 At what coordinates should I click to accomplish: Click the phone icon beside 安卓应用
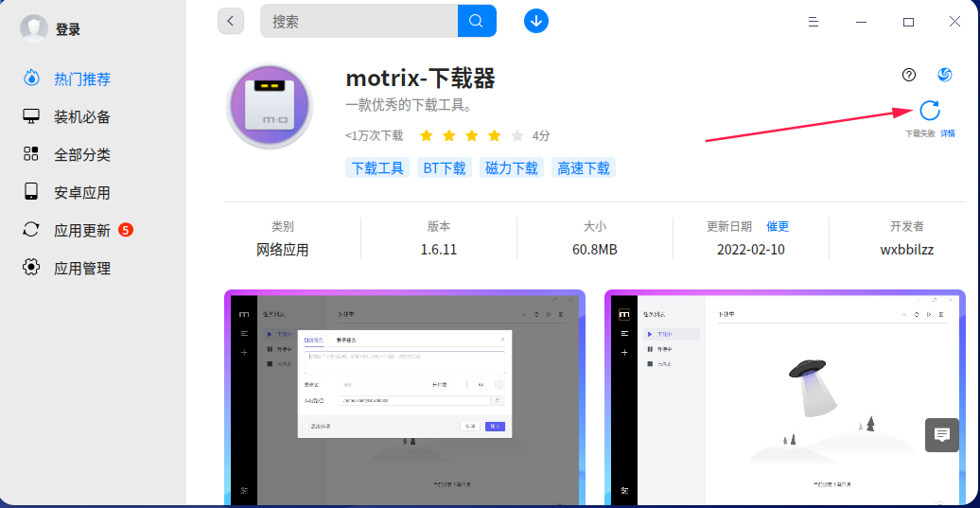pyautogui.click(x=31, y=191)
